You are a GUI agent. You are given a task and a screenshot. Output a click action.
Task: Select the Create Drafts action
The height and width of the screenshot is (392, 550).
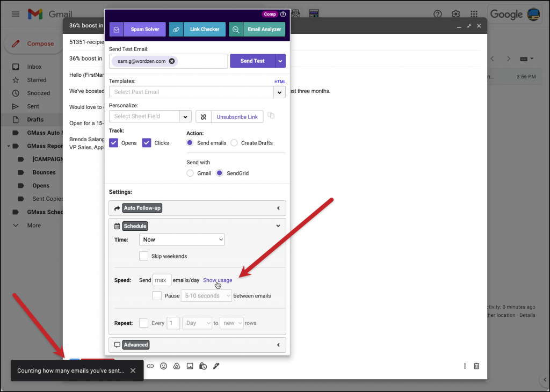[234, 142]
